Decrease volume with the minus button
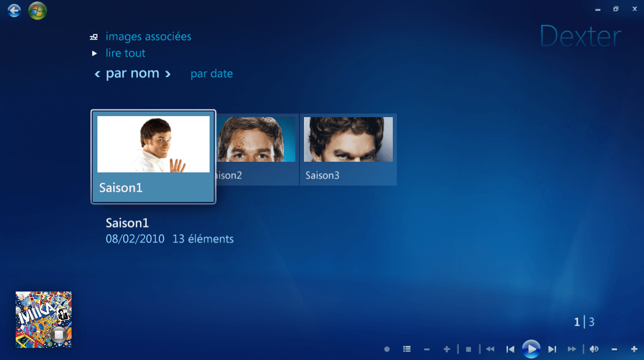The height and width of the screenshot is (360, 644). (x=614, y=349)
